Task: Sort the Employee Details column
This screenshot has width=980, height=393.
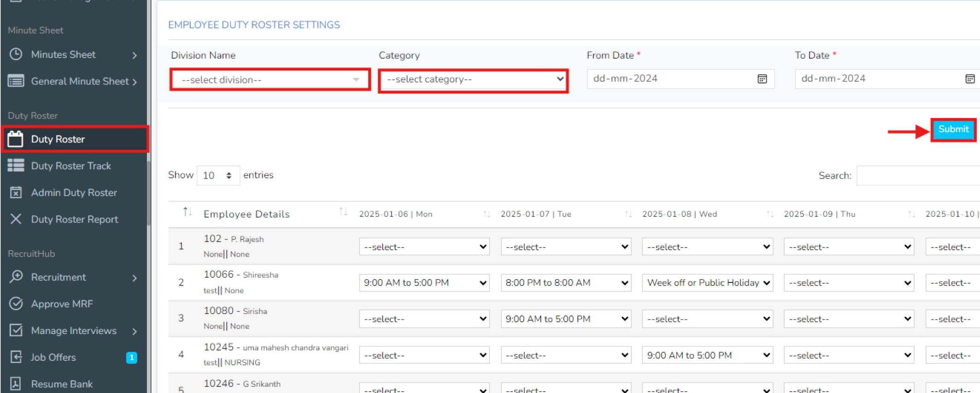Action: tap(343, 212)
